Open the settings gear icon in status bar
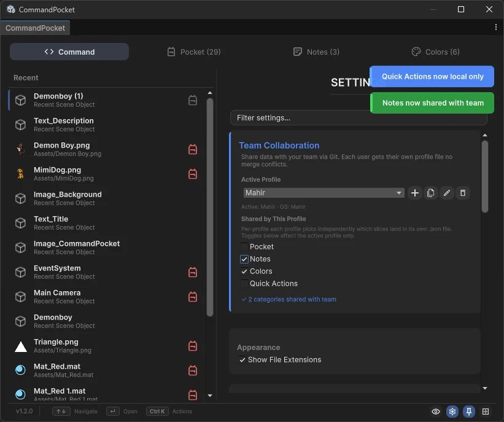This screenshot has height=422, width=504. tap(452, 412)
